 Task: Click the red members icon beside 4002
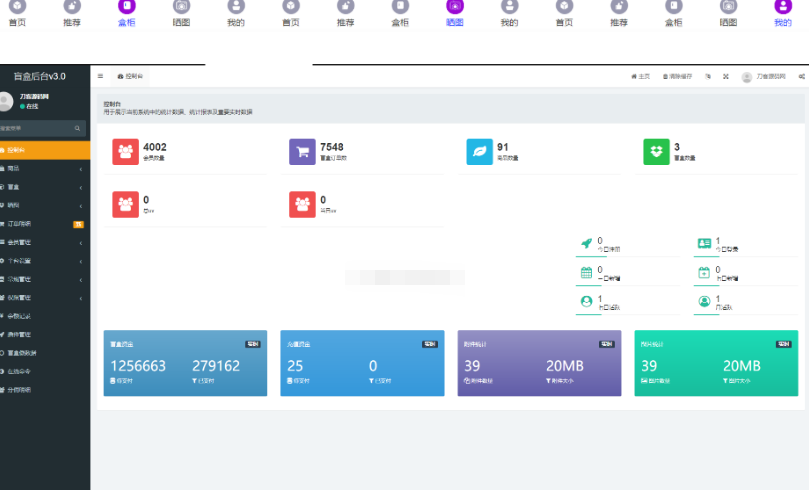pos(126,151)
